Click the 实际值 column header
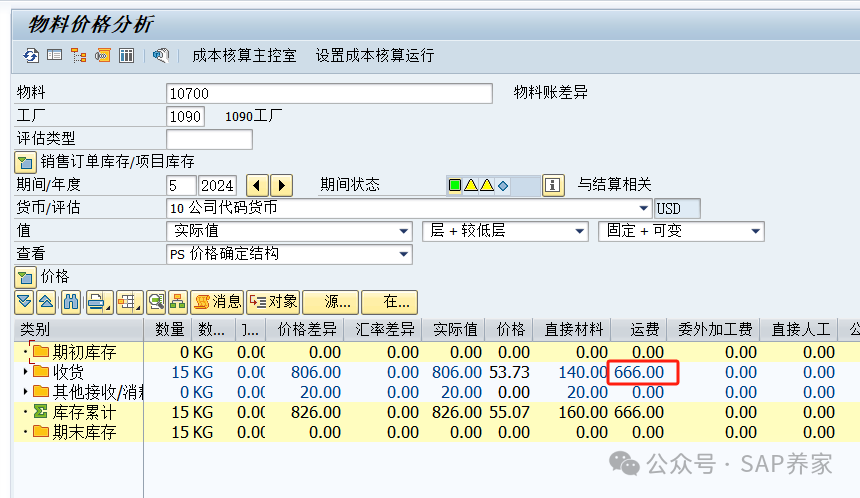 click(x=454, y=330)
